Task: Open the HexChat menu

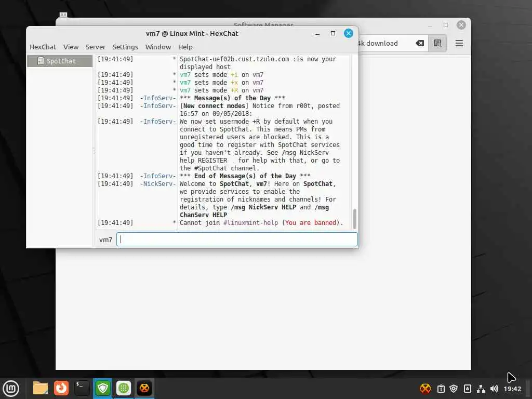Action: (43, 47)
